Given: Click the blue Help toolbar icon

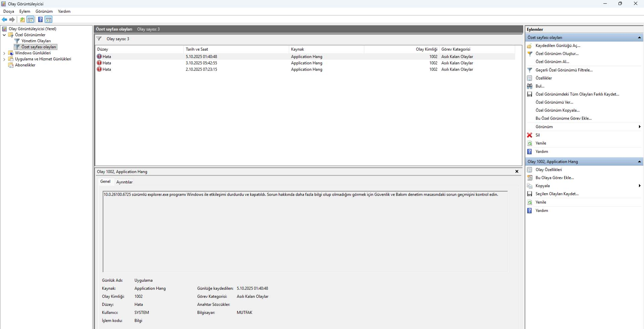Looking at the screenshot, I should click(x=40, y=19).
